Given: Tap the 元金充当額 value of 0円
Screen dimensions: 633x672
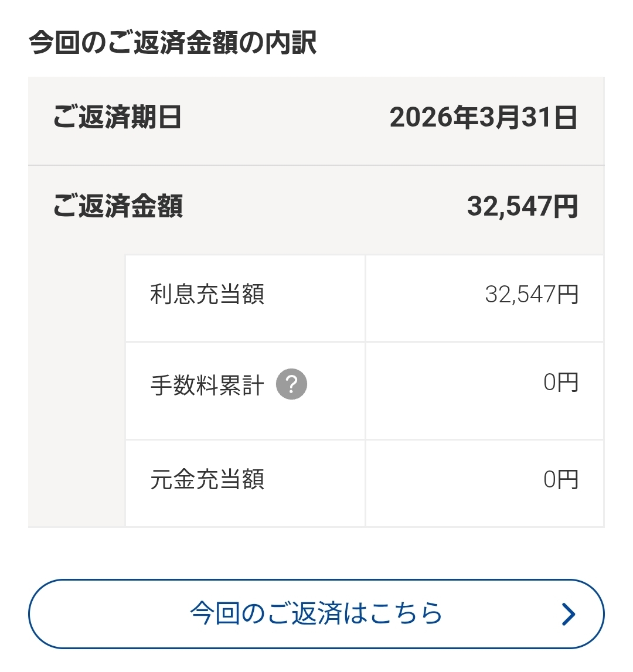Looking at the screenshot, I should pyautogui.click(x=560, y=479).
